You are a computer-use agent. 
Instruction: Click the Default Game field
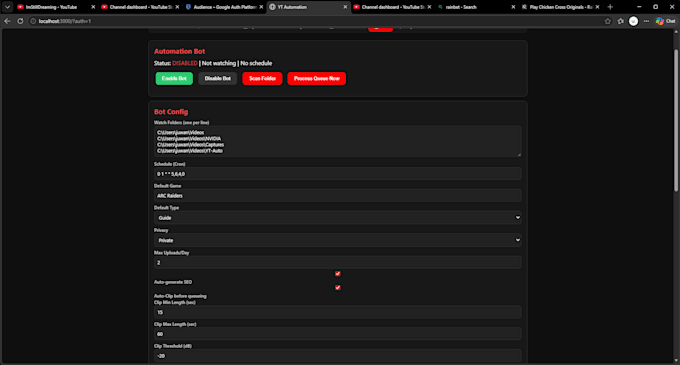(x=337, y=196)
